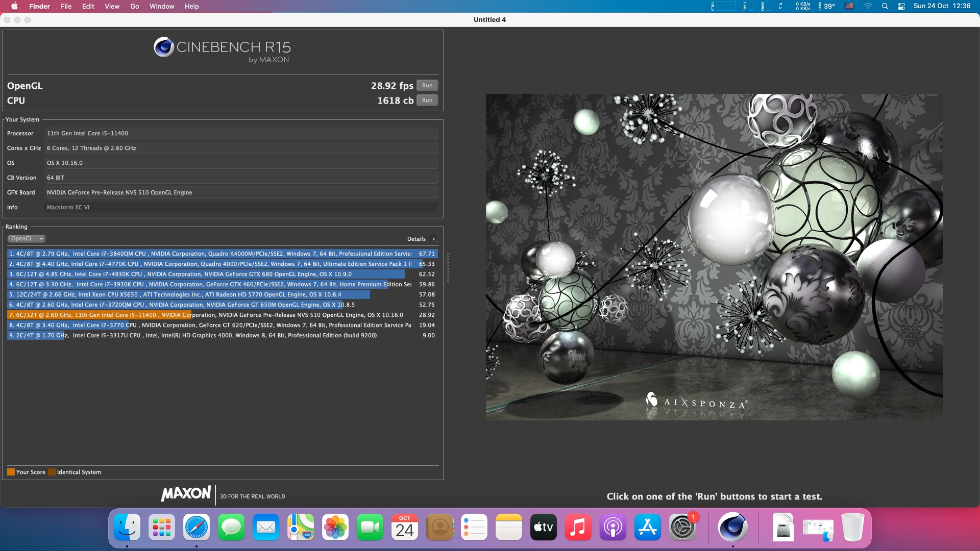Expand the ranking Details arrow
The height and width of the screenshot is (551, 980).
434,239
